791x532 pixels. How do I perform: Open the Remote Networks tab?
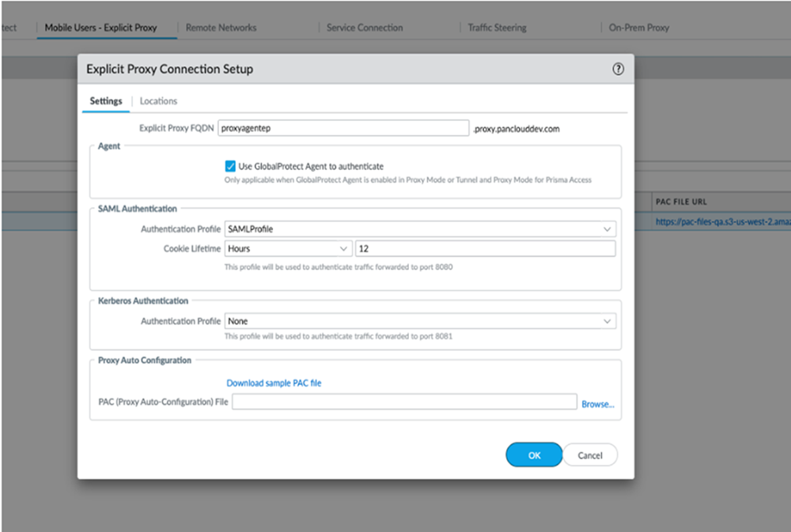pyautogui.click(x=221, y=27)
